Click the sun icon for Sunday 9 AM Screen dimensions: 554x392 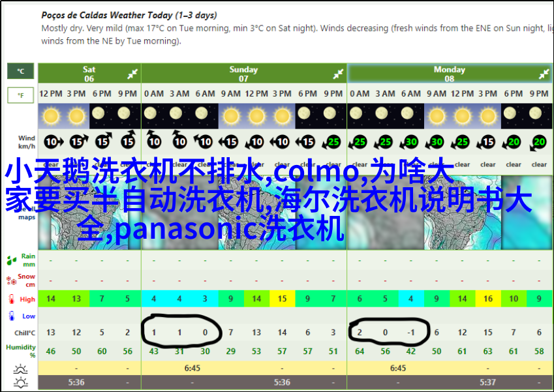click(231, 116)
